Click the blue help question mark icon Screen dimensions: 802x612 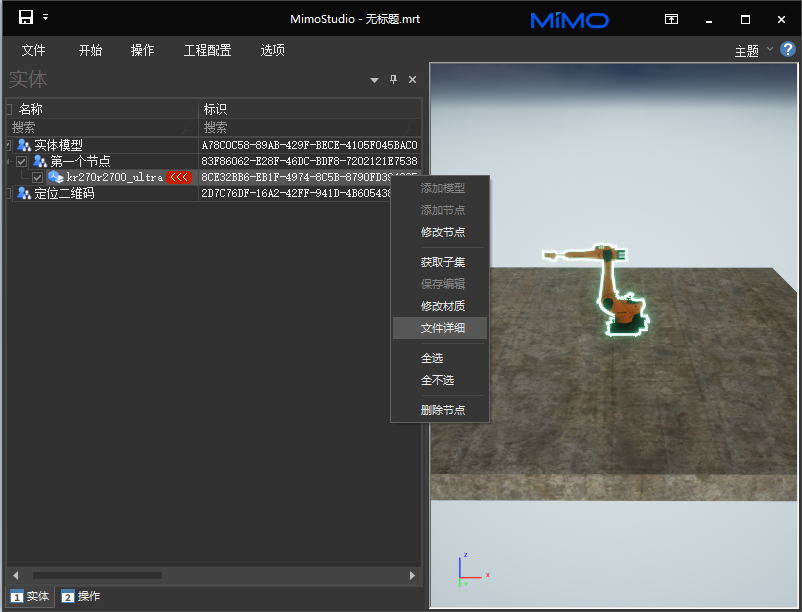(787, 49)
